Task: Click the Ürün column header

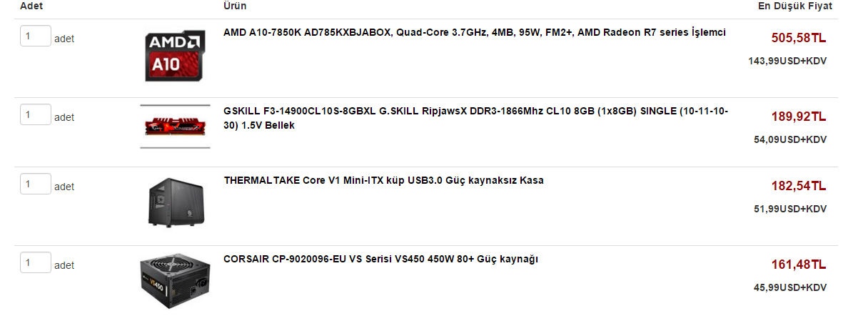Action: 235,6
